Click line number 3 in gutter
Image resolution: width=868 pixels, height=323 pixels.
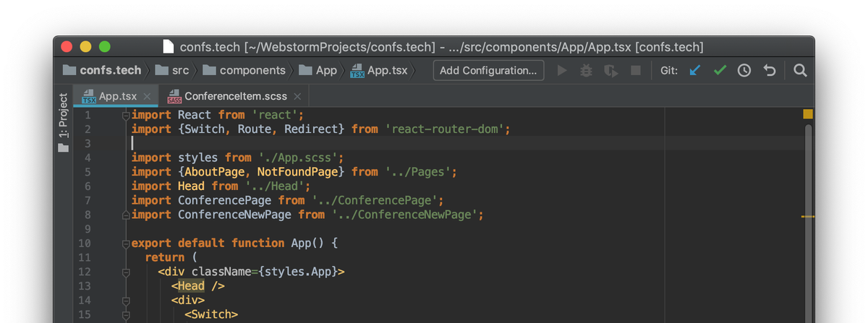click(x=87, y=143)
